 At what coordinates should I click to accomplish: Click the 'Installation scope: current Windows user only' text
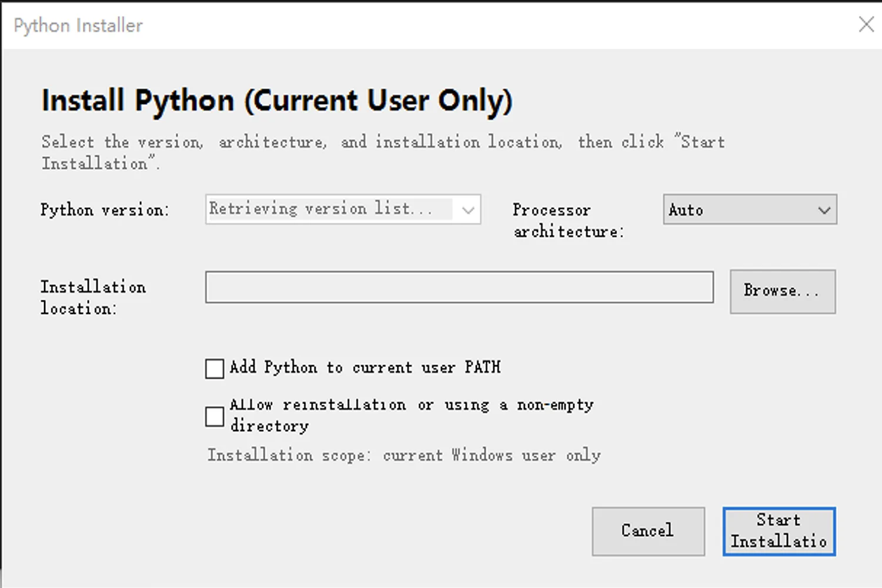pos(404,455)
